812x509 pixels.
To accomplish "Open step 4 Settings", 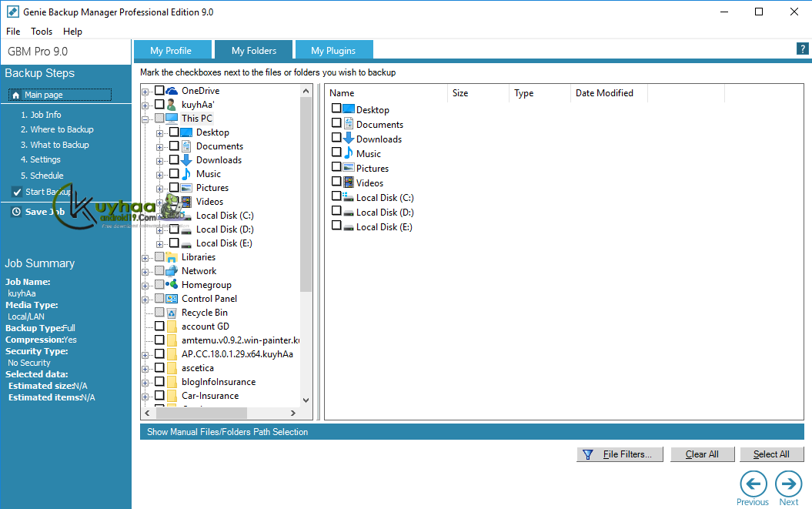I will [40, 159].
